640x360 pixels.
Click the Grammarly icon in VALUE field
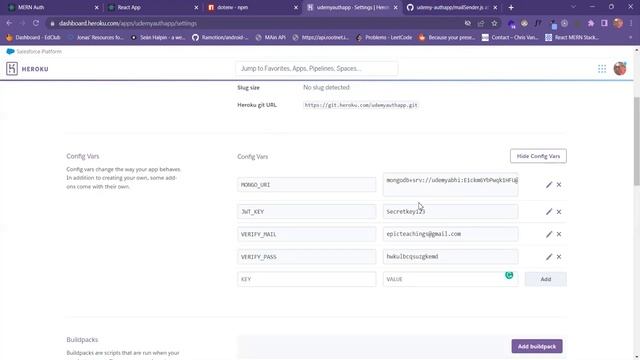pos(509,275)
